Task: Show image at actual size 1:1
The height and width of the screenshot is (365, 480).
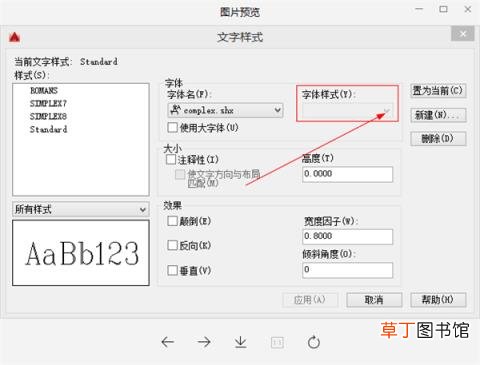Action: [x=277, y=342]
